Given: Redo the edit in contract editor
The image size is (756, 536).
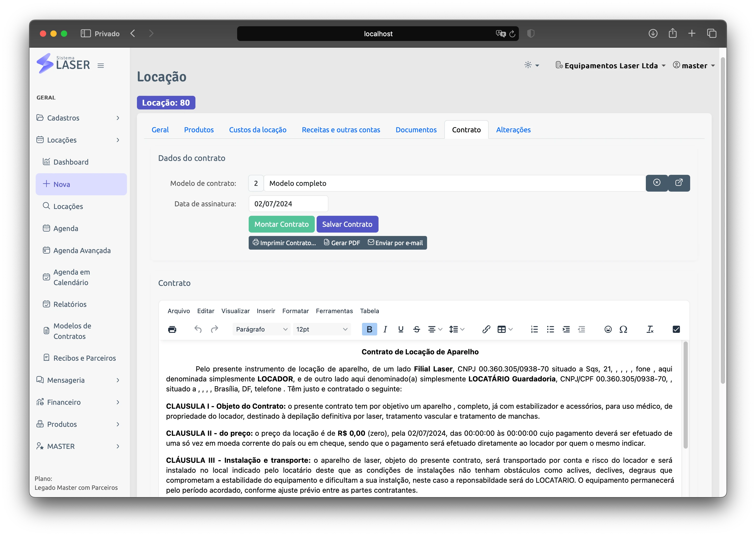Looking at the screenshot, I should click(x=214, y=329).
